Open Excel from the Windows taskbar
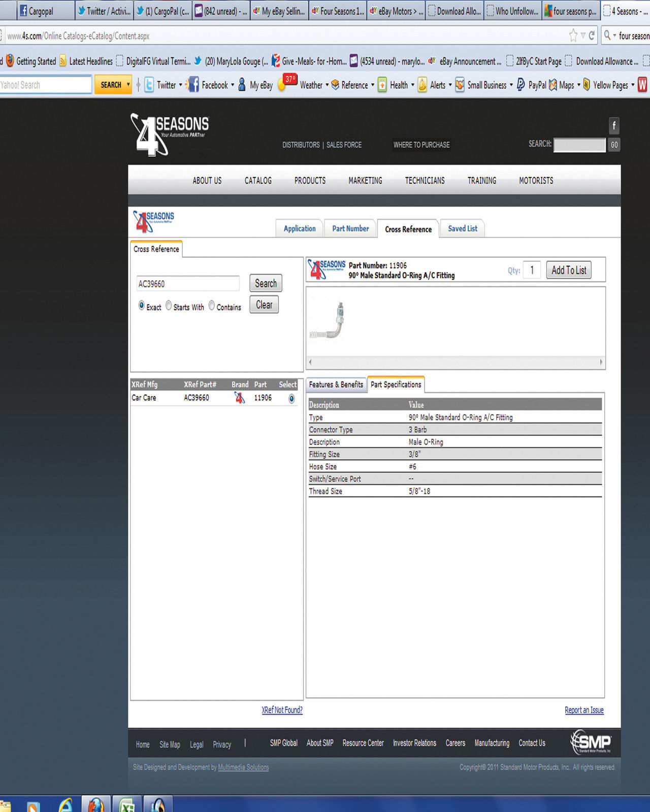The width and height of the screenshot is (650, 812). point(126,805)
